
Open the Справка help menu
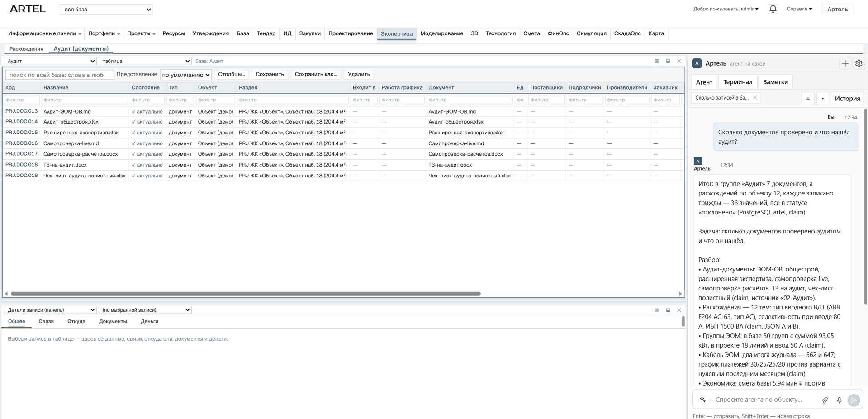click(799, 9)
